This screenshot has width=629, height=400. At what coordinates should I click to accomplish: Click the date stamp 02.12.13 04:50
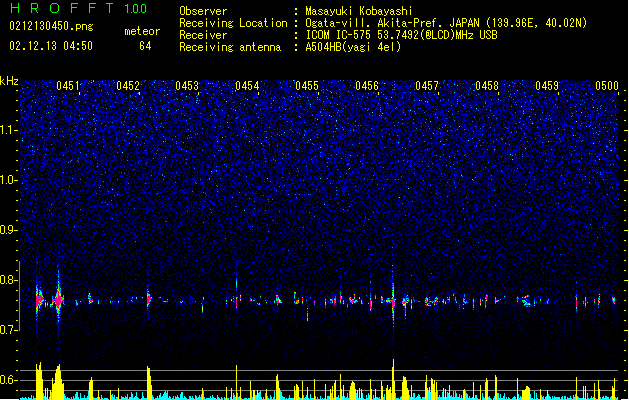[51, 46]
